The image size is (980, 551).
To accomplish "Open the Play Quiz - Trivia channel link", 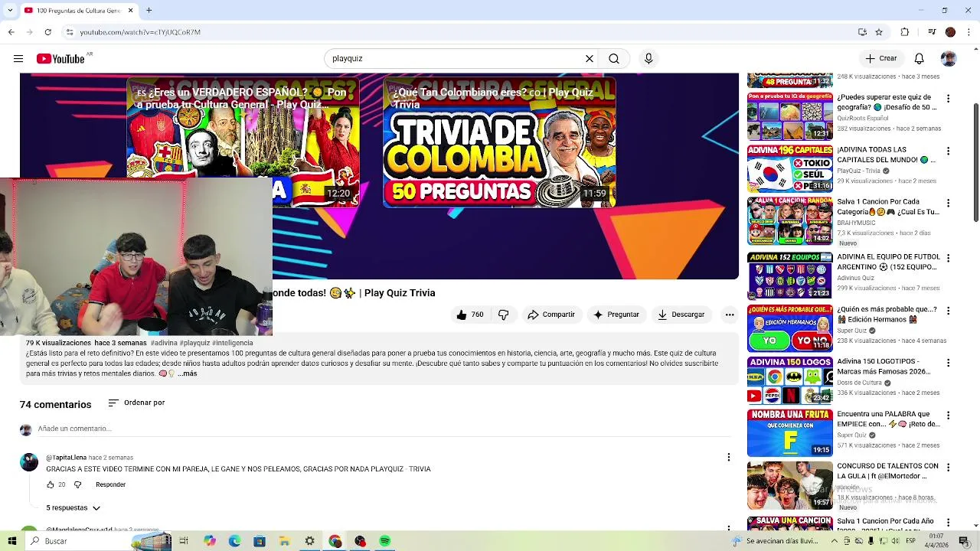I will 858,171.
